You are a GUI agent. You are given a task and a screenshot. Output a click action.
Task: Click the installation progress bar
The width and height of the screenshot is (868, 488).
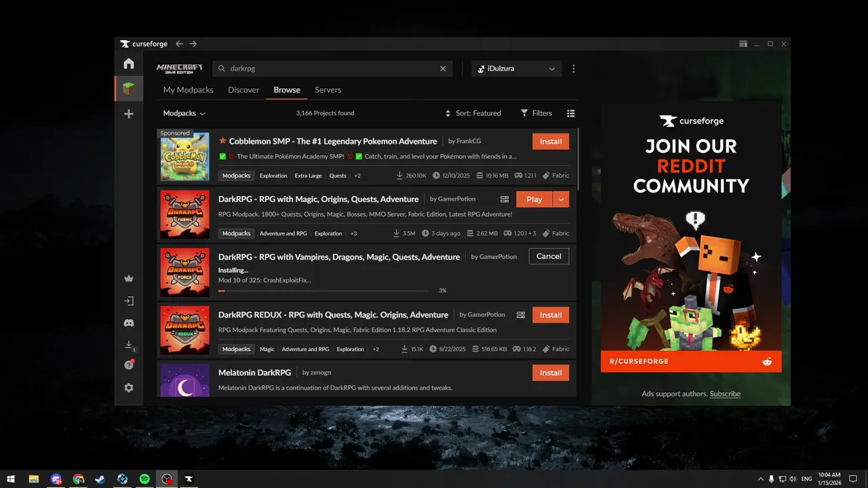pos(323,291)
